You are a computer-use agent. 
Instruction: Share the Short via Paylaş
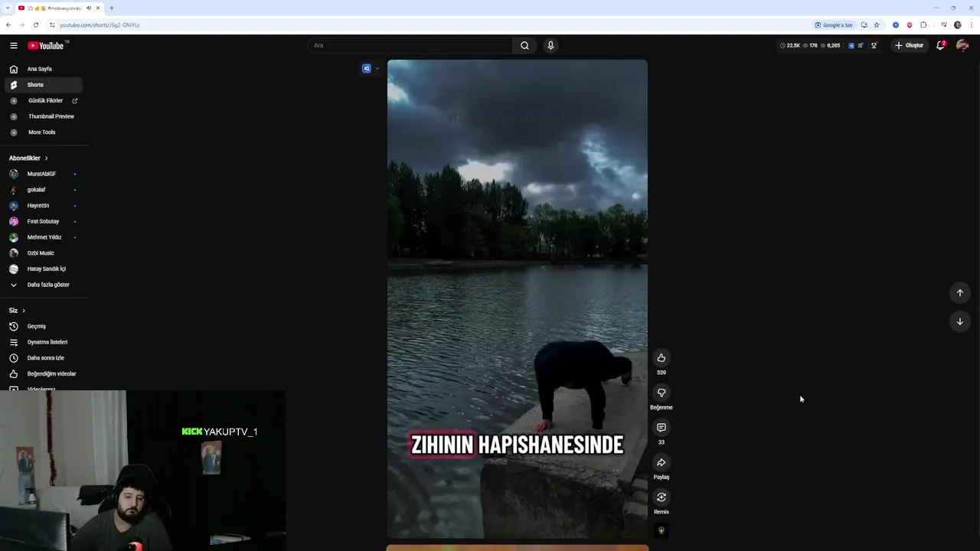click(661, 462)
